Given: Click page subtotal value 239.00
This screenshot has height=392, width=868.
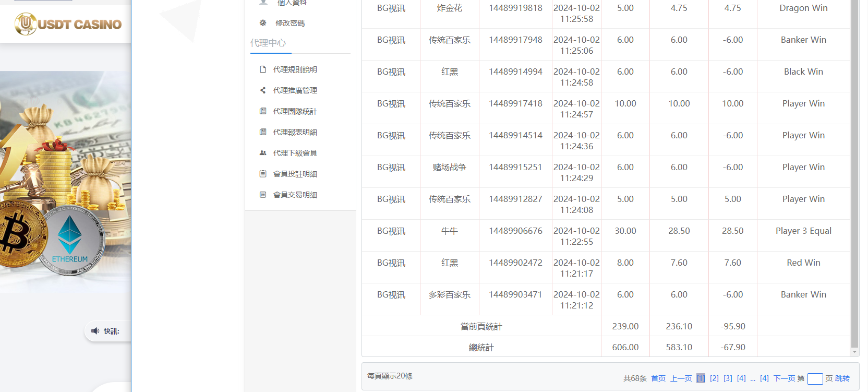Looking at the screenshot, I should point(625,326).
